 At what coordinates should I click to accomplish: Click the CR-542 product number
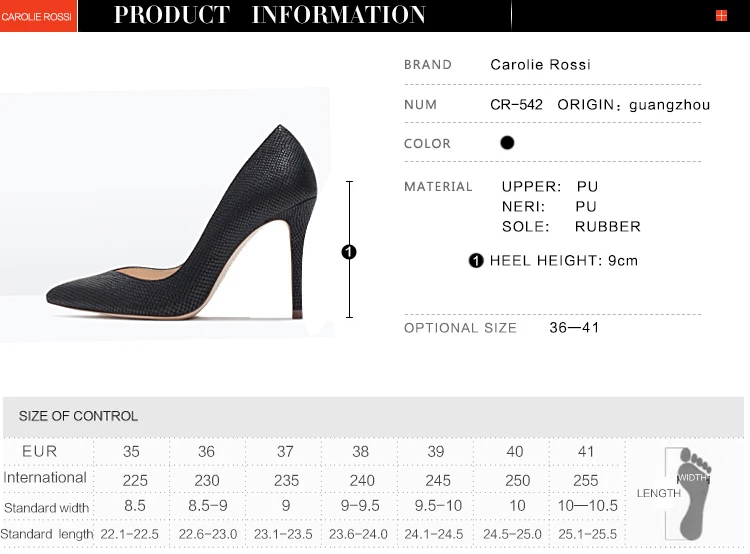point(516,105)
